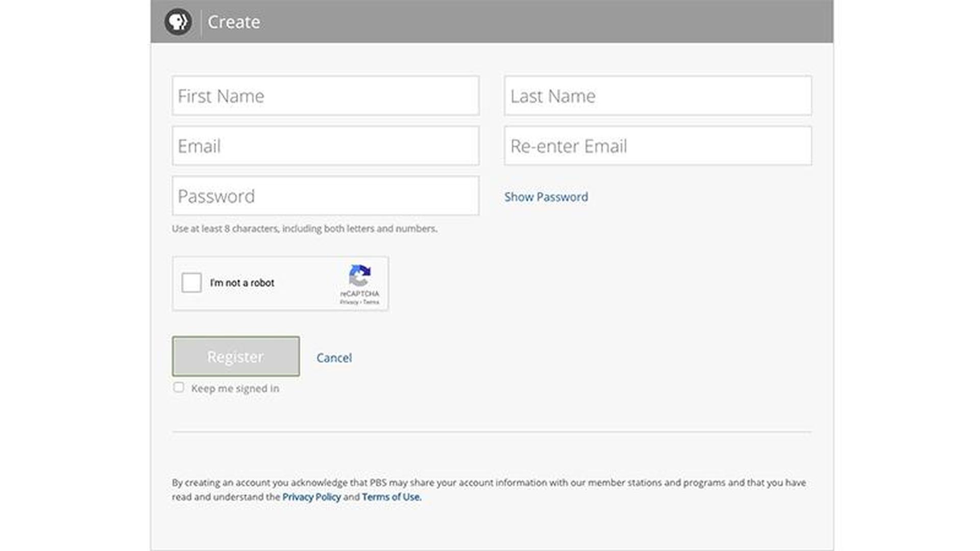
Task: Enable Keep me signed in checkbox
Action: [x=179, y=387]
